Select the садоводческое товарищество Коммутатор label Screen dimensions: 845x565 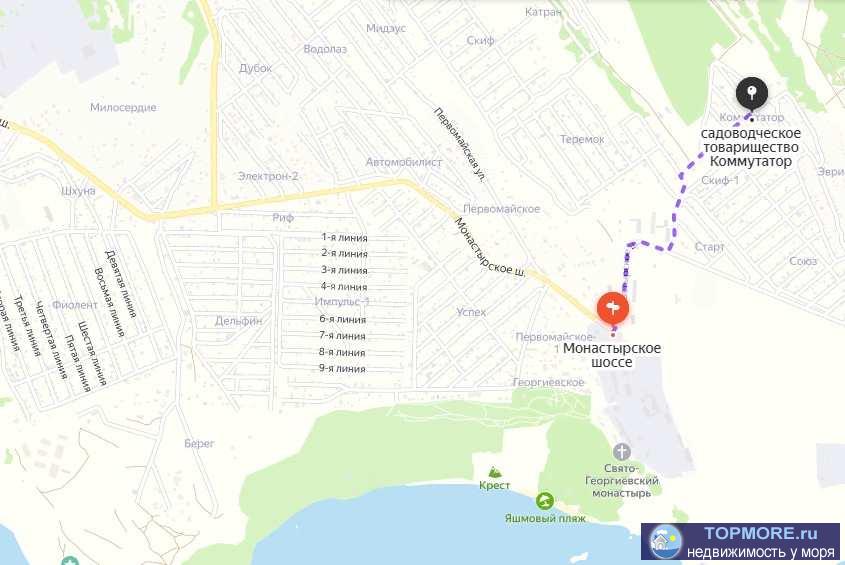click(751, 147)
